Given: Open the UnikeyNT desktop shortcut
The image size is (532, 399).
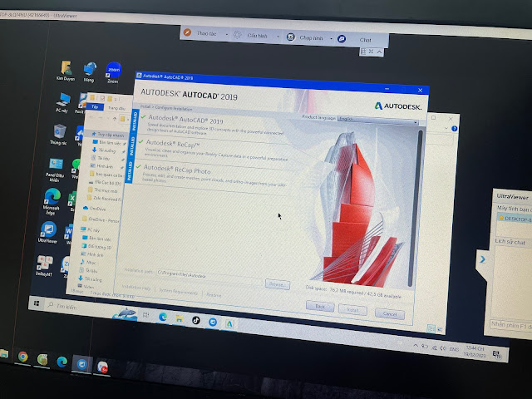Looking at the screenshot, I should [x=44, y=265].
